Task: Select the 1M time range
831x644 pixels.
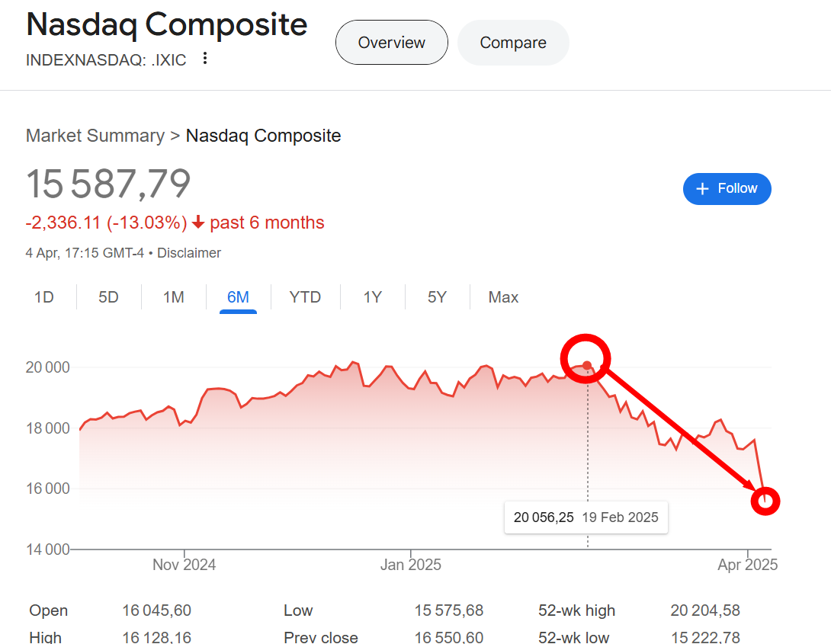Action: click(173, 297)
